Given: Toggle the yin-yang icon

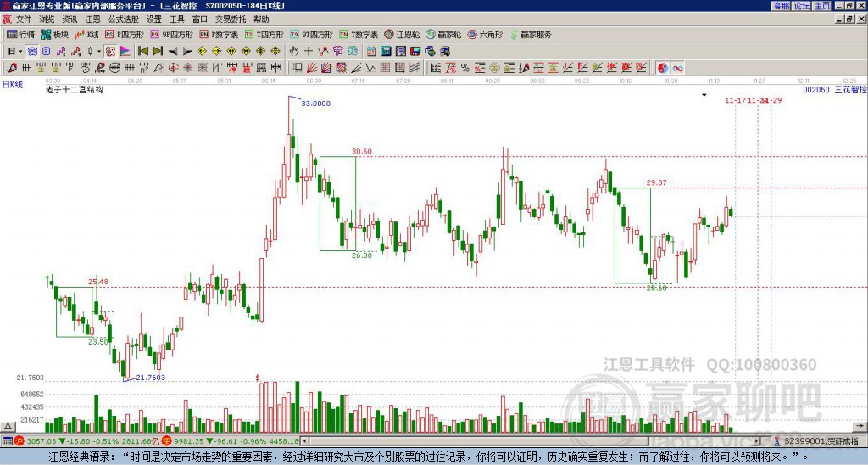Looking at the screenshot, I should tap(663, 68).
